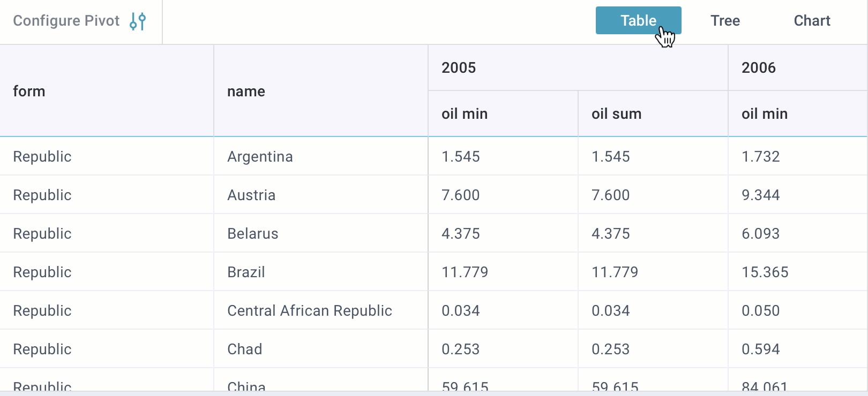Click Austria's 2005 oil sum value 7.600
868x396 pixels.
pyautogui.click(x=611, y=195)
